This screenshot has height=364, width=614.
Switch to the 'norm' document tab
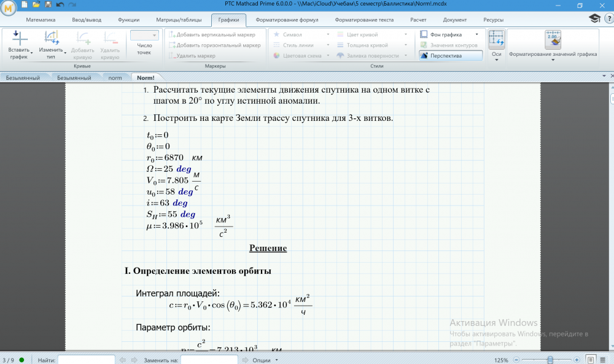(115, 78)
